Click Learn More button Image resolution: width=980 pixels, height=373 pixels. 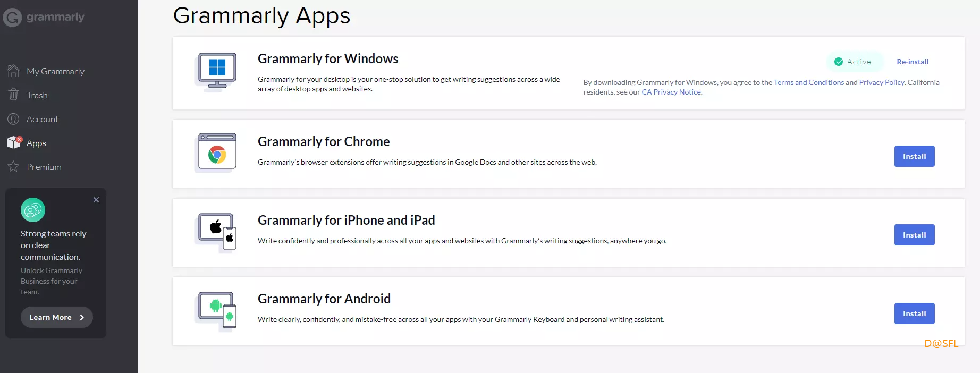point(57,317)
